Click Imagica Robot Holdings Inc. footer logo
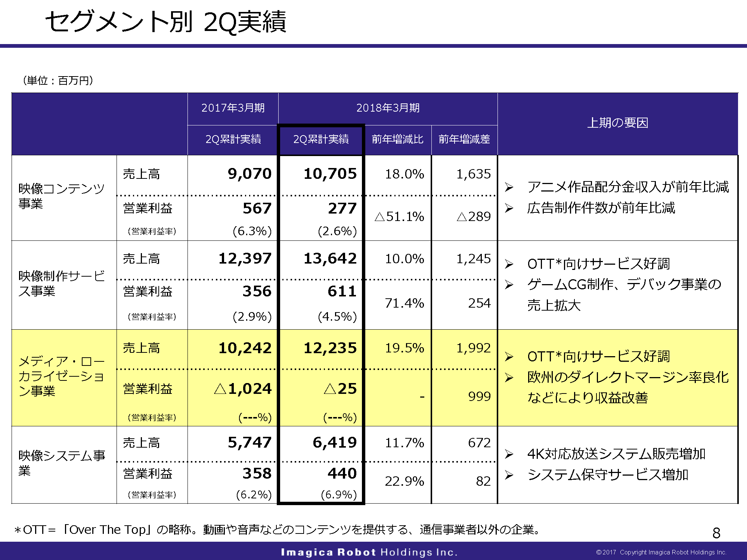 coord(369,552)
